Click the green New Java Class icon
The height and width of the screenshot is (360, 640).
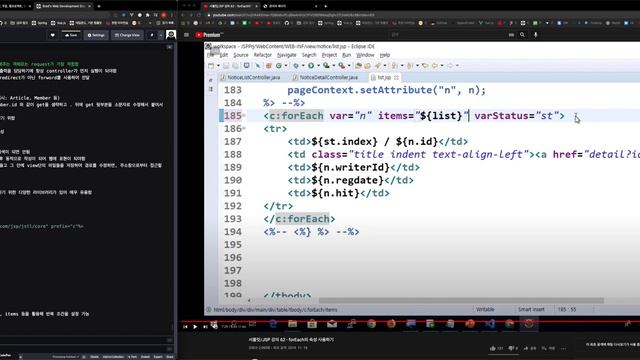tap(279, 65)
